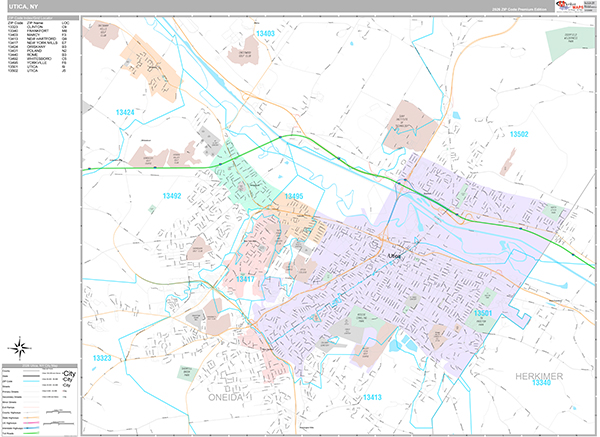This screenshot has height=437, width=600.
Task: Click the 13501 ZIP code label
Action: coord(485,313)
